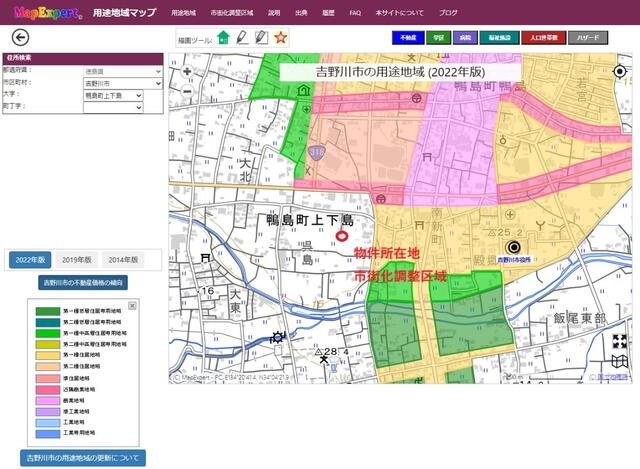This screenshot has width=640, height=469.
Task: Select the pencil-on-paper drawing tool
Action: (261, 37)
